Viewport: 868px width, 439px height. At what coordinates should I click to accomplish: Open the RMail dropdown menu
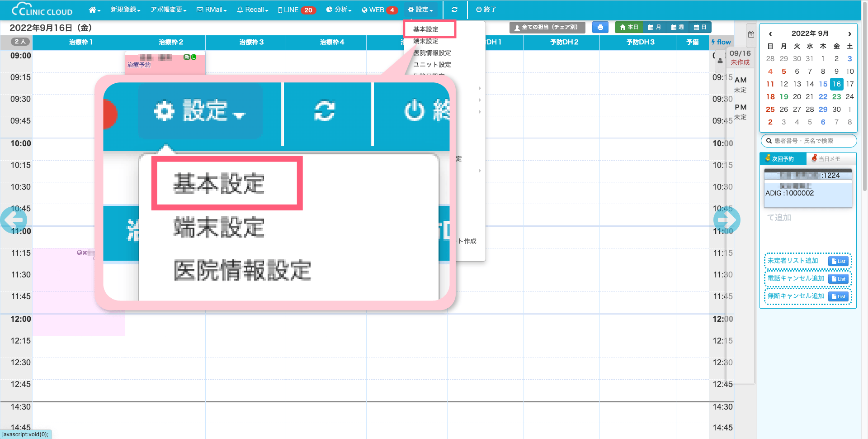pyautogui.click(x=212, y=10)
